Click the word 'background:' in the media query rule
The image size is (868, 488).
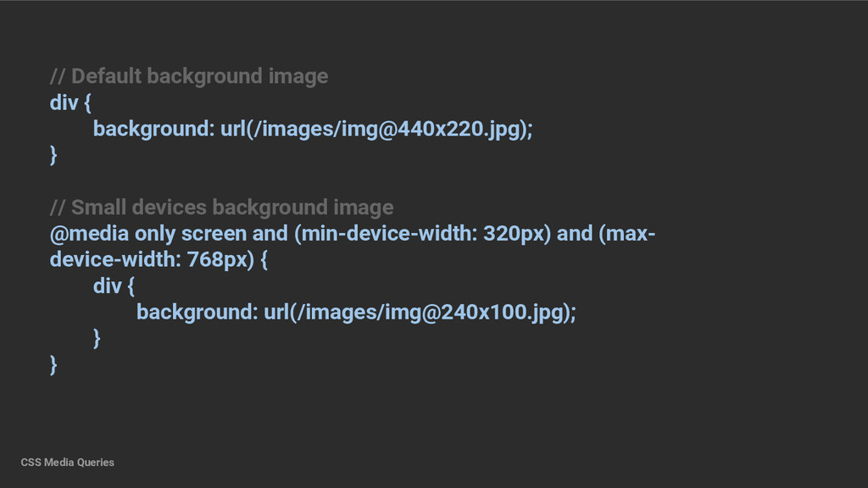point(197,313)
